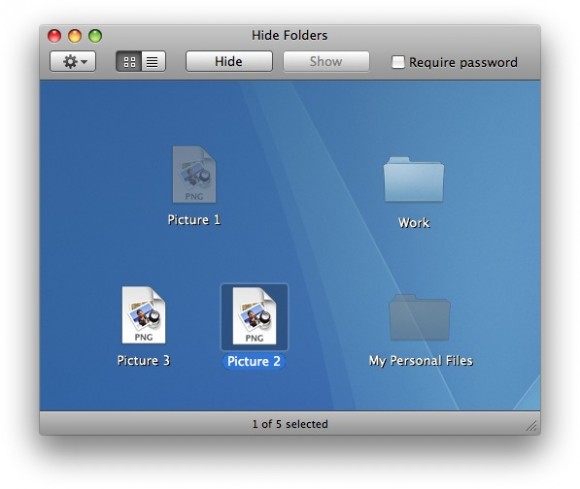Zoom the window with green button

(95, 36)
